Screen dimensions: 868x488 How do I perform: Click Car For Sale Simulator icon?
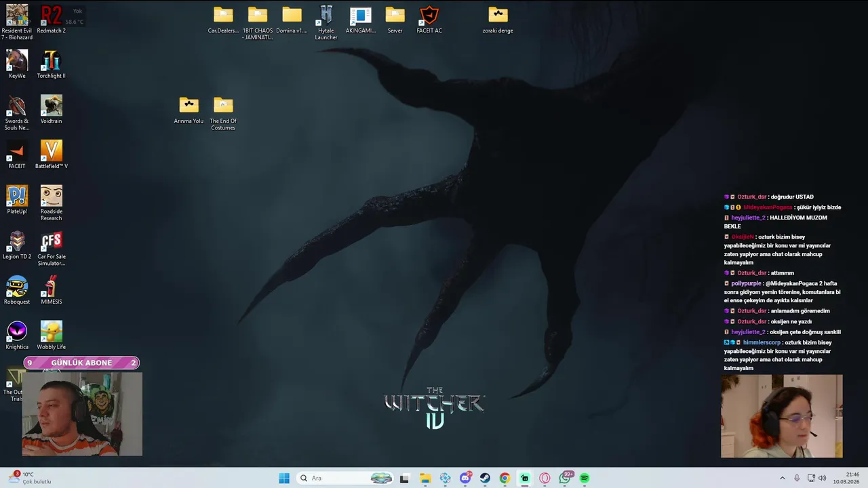(x=52, y=249)
